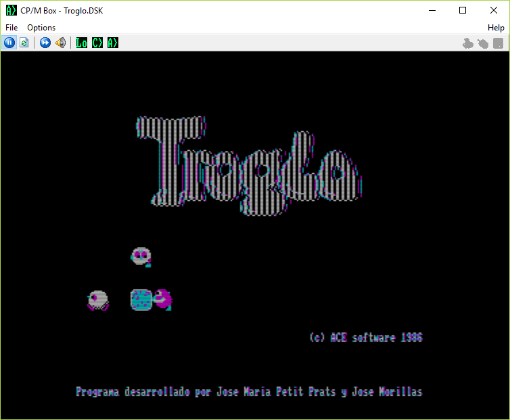Open the File menu
This screenshot has height=420, width=510.
11,28
